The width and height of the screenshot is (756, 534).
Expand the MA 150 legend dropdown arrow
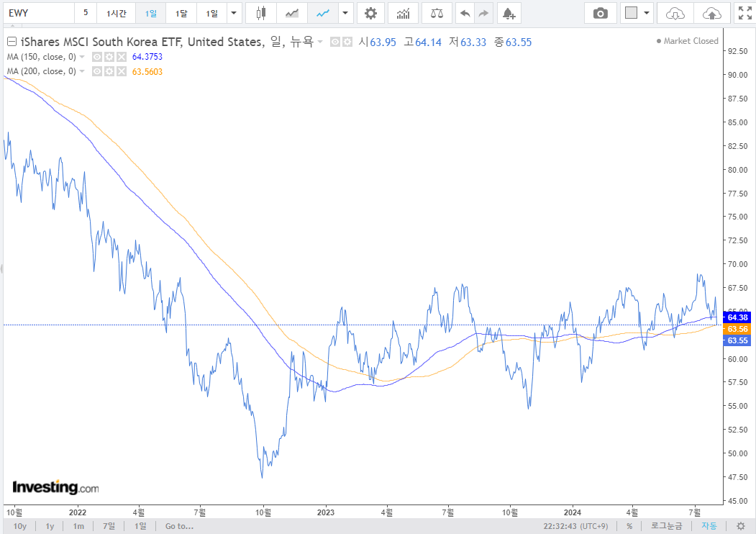[x=82, y=57]
